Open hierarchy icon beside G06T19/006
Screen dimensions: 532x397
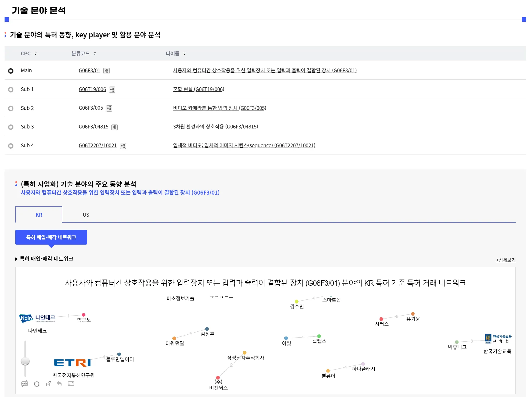(112, 90)
